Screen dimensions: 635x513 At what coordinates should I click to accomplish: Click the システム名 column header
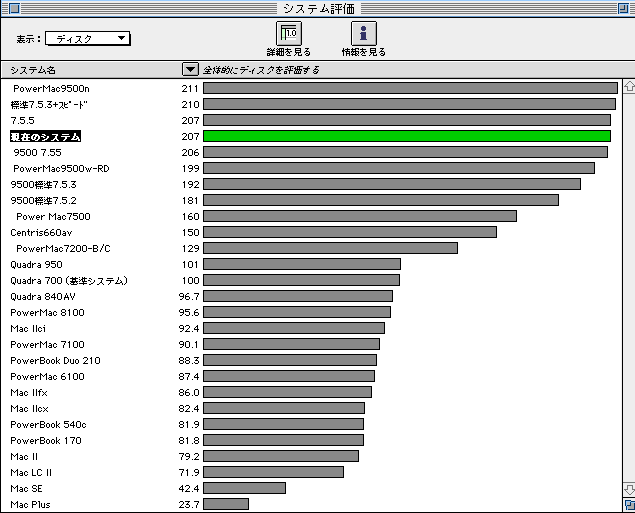tap(34, 70)
